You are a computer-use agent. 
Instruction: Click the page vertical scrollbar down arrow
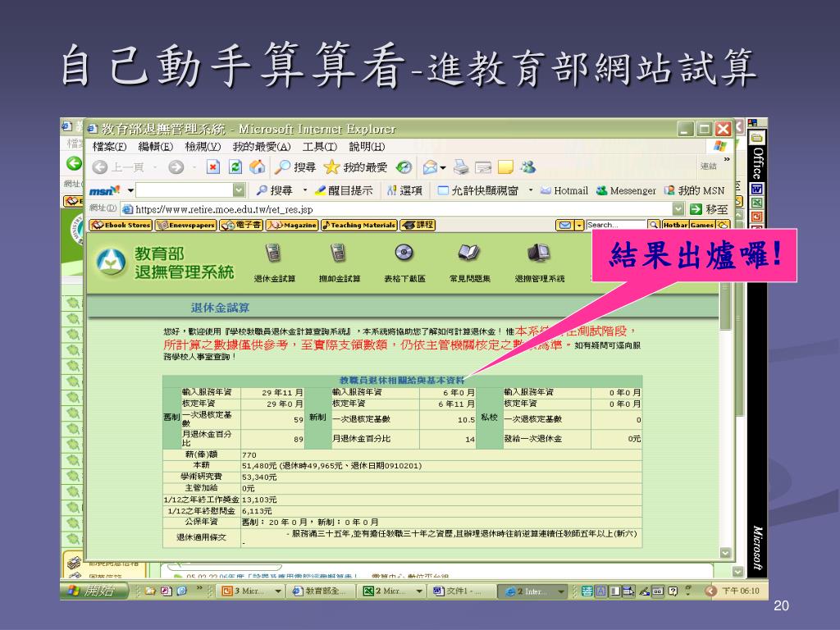[725, 553]
